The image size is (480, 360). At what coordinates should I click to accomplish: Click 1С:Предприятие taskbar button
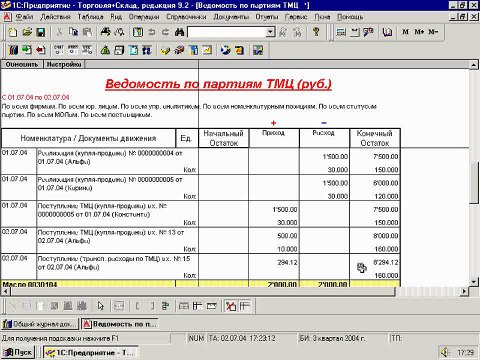[91, 352]
